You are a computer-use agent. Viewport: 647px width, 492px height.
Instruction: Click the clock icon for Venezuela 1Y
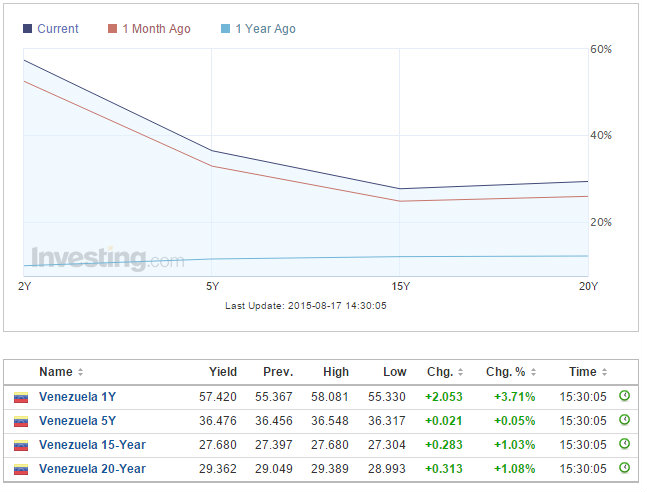624,395
